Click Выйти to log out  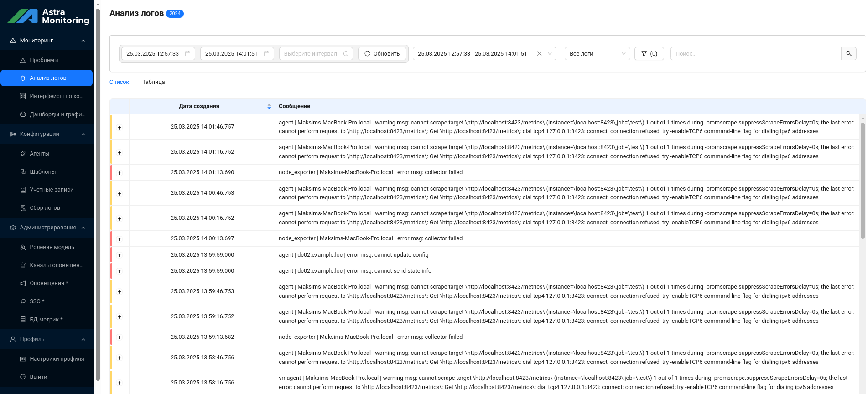[x=38, y=377]
